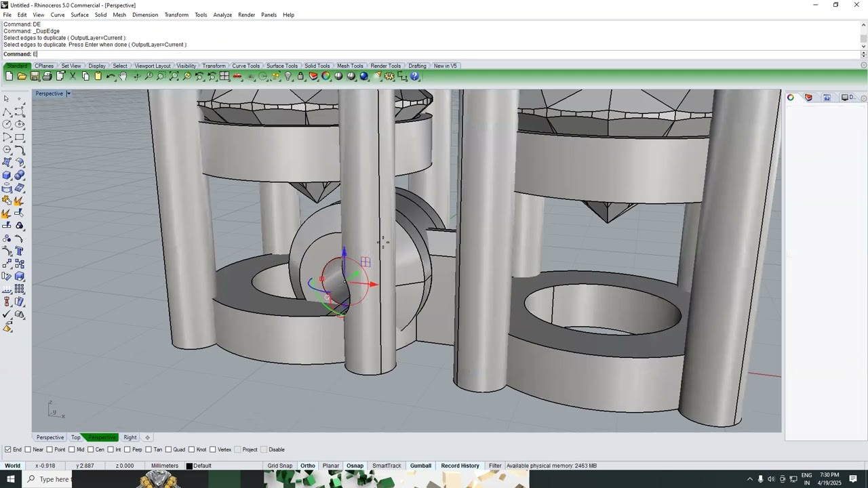Create a new document with New icon
The width and height of the screenshot is (868, 488).
click(9, 77)
